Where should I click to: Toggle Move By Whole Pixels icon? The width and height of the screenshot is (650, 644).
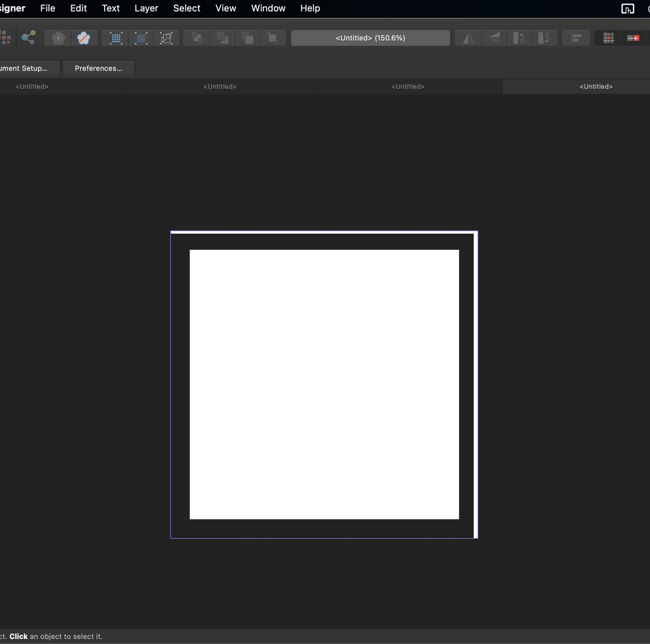coord(633,38)
